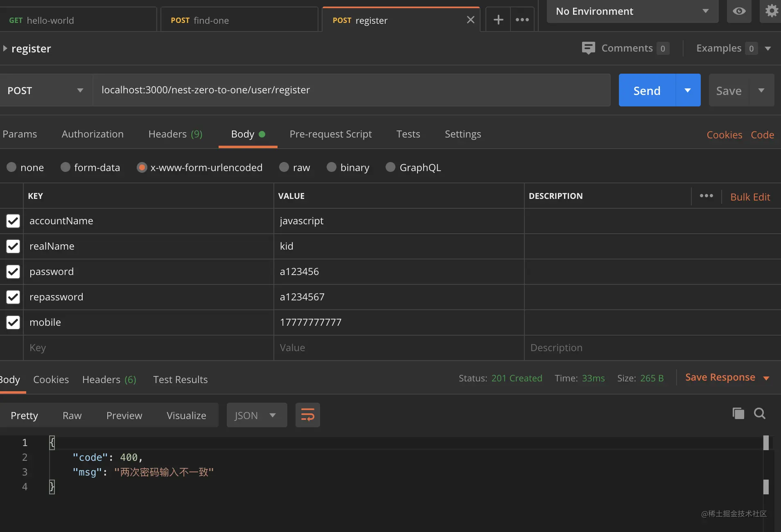The image size is (781, 532).
Task: Select x-www-form-urlencoded body type
Action: click(142, 167)
